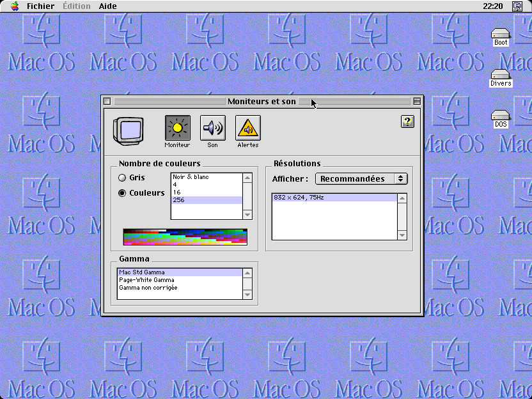The image size is (532, 399).
Task: Select Mac Std Gamma
Action: point(180,272)
